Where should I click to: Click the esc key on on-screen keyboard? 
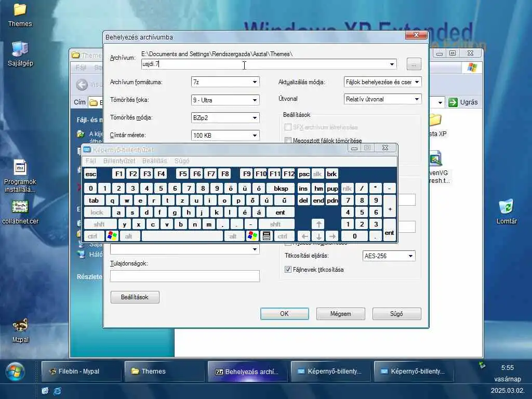(x=90, y=174)
